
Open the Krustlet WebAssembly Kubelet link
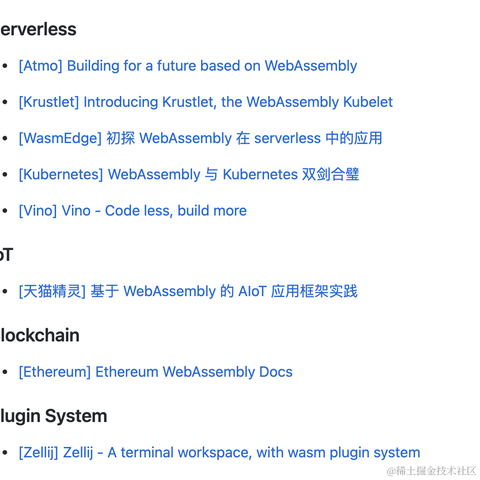[x=206, y=102]
